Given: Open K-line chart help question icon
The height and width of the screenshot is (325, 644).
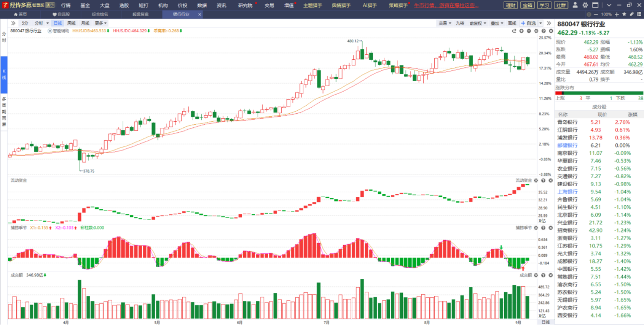Looking at the screenshot, I should [543, 31].
